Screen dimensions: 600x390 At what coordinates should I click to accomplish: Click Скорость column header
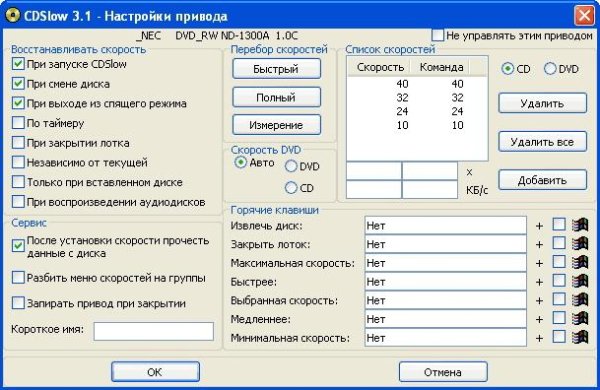(379, 67)
